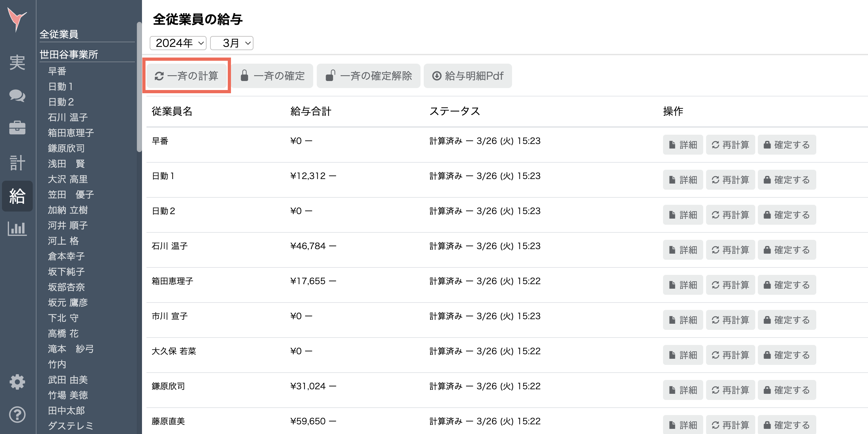Screen dimensions: 868x434
Task: Select 全従業員 in the sidebar list
Action: (59, 34)
